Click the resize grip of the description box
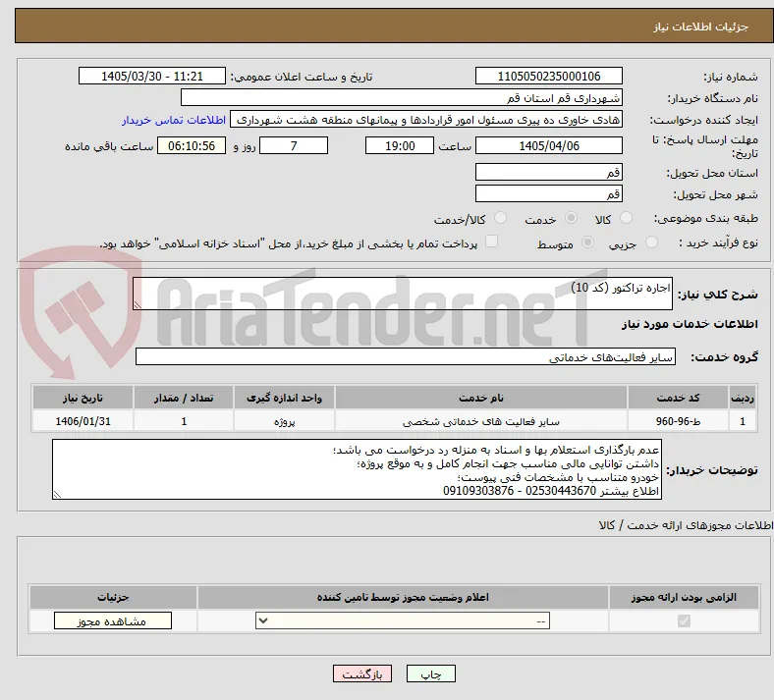Image resolution: width=774 pixels, height=700 pixels. tap(138, 305)
